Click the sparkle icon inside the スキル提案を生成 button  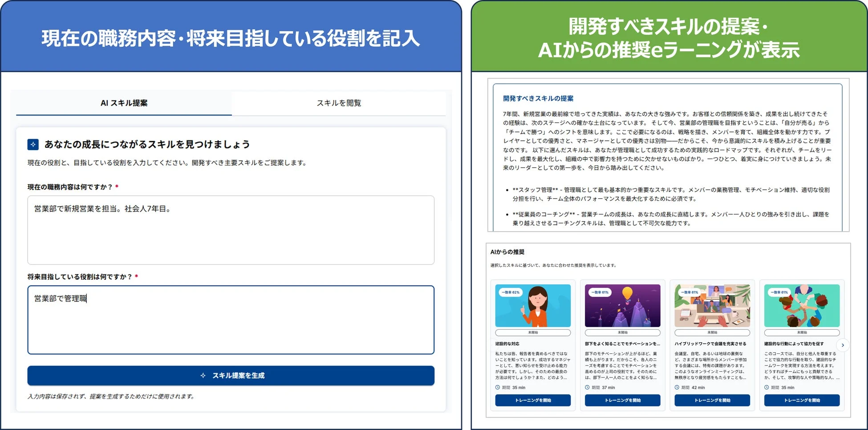point(203,376)
